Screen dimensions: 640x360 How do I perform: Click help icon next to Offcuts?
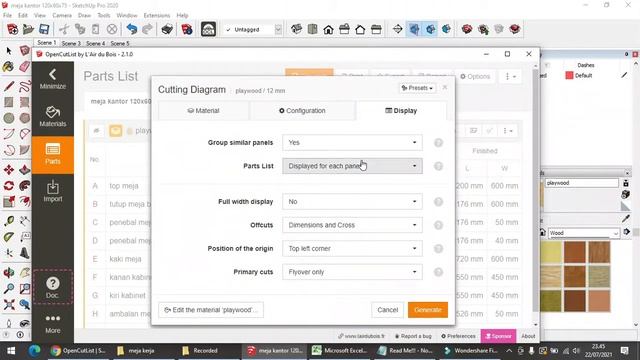click(x=438, y=225)
